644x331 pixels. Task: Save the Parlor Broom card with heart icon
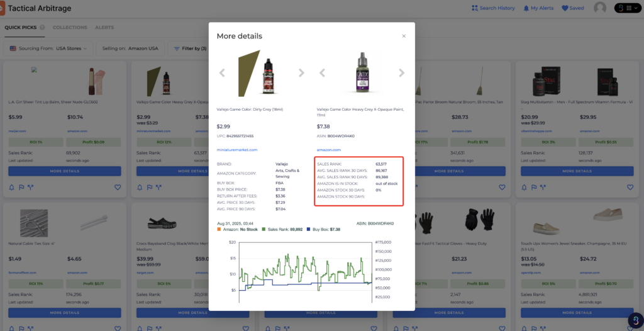point(502,188)
